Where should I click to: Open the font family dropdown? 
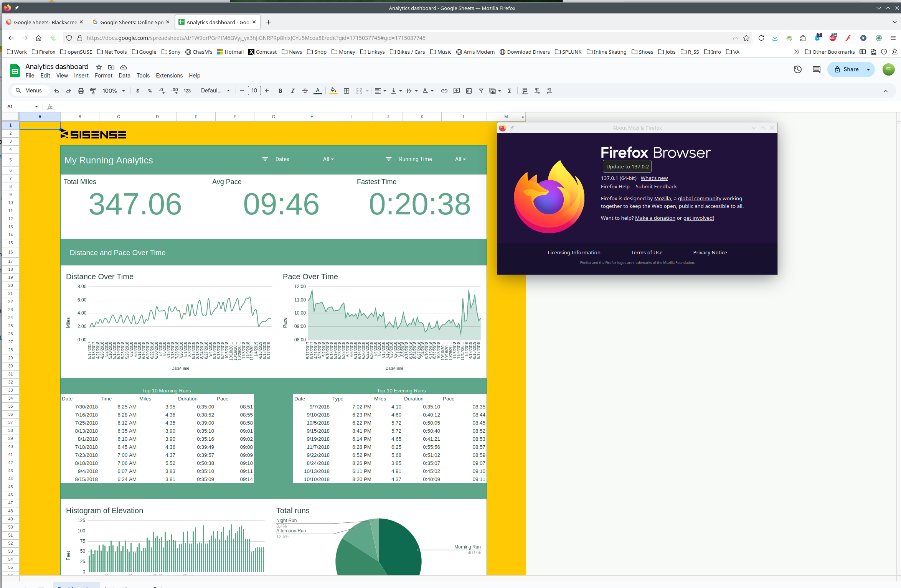pyautogui.click(x=215, y=91)
